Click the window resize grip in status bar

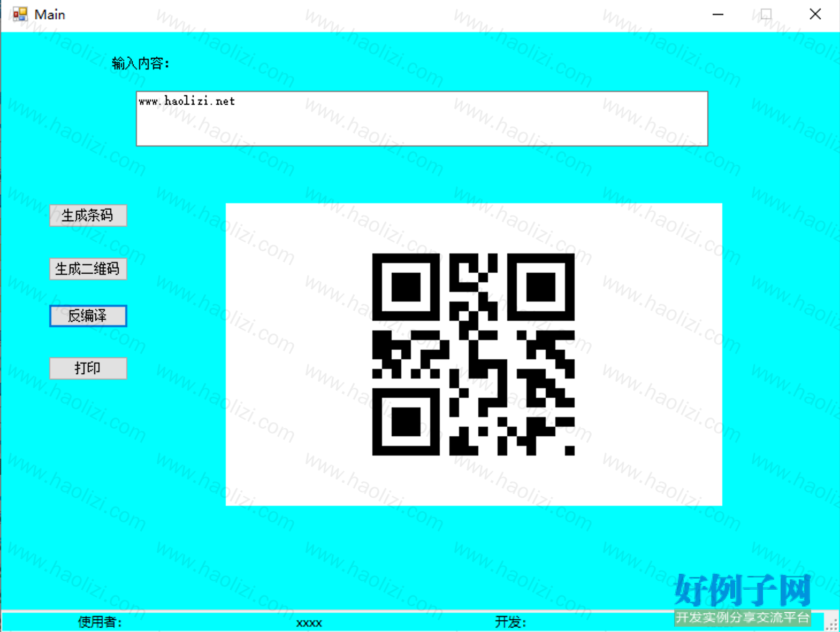831,624
